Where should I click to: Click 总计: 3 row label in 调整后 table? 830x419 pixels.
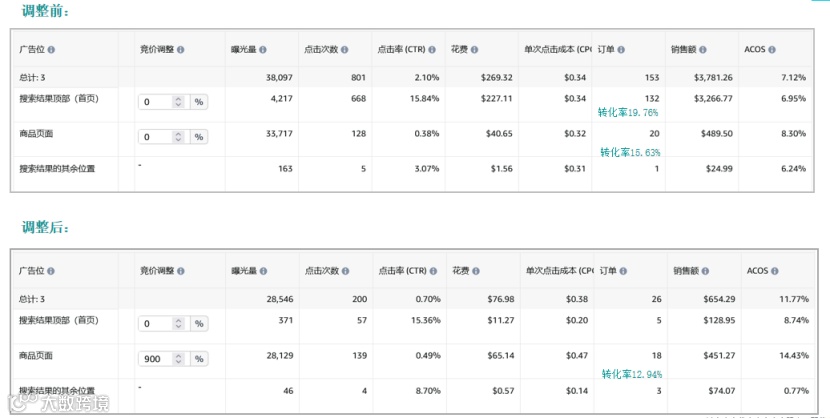(32, 299)
